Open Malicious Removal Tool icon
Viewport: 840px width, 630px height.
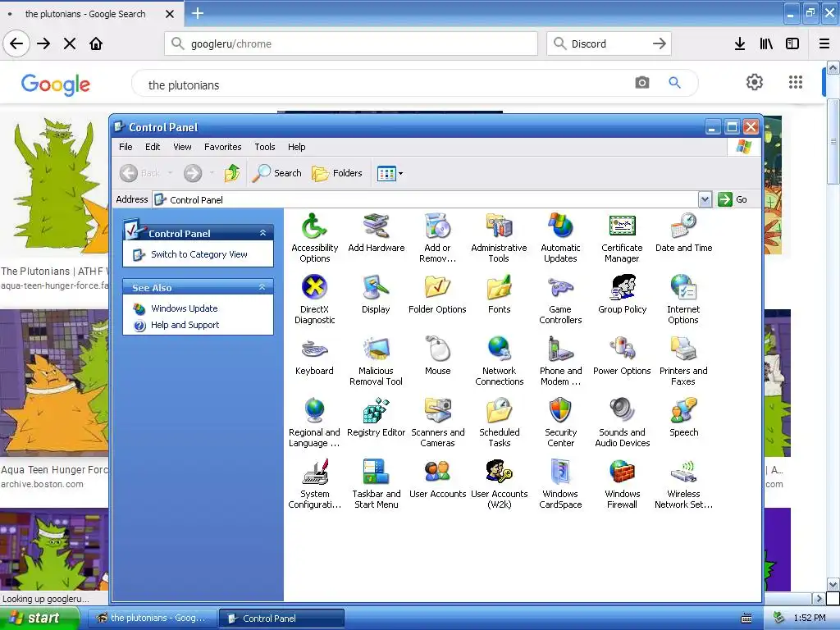376,361
